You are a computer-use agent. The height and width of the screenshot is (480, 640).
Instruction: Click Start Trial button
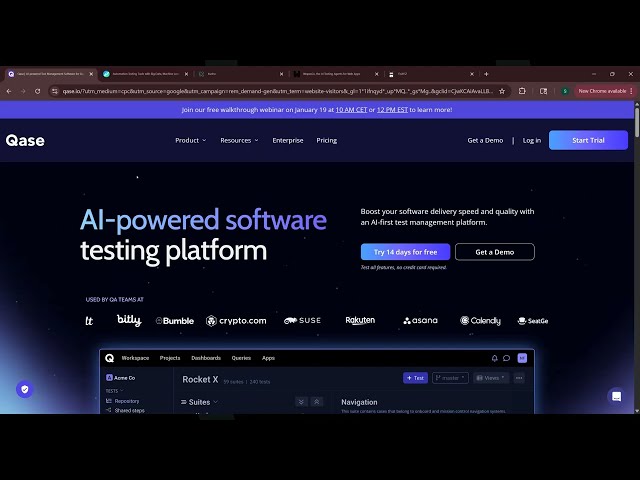pos(588,140)
